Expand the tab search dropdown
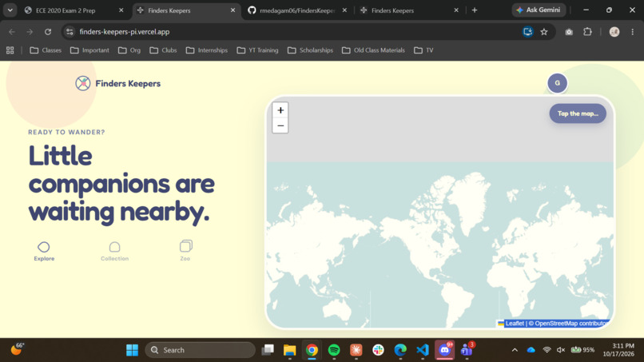 pyautogui.click(x=10, y=10)
